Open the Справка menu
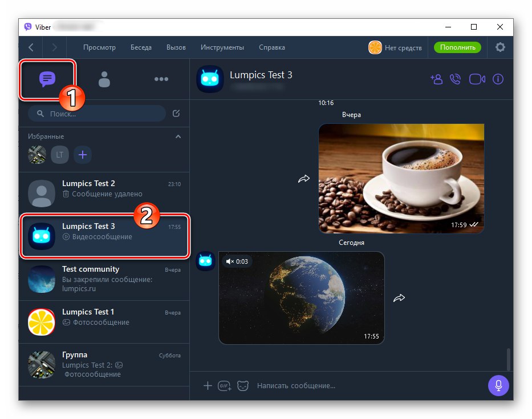The image size is (532, 419). 272,47
